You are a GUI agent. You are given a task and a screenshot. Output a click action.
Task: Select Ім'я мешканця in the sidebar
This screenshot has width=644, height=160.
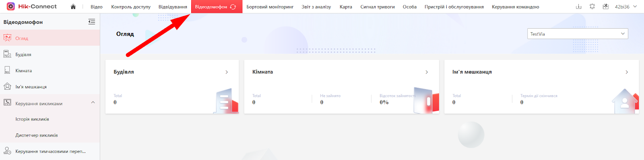(x=50, y=87)
